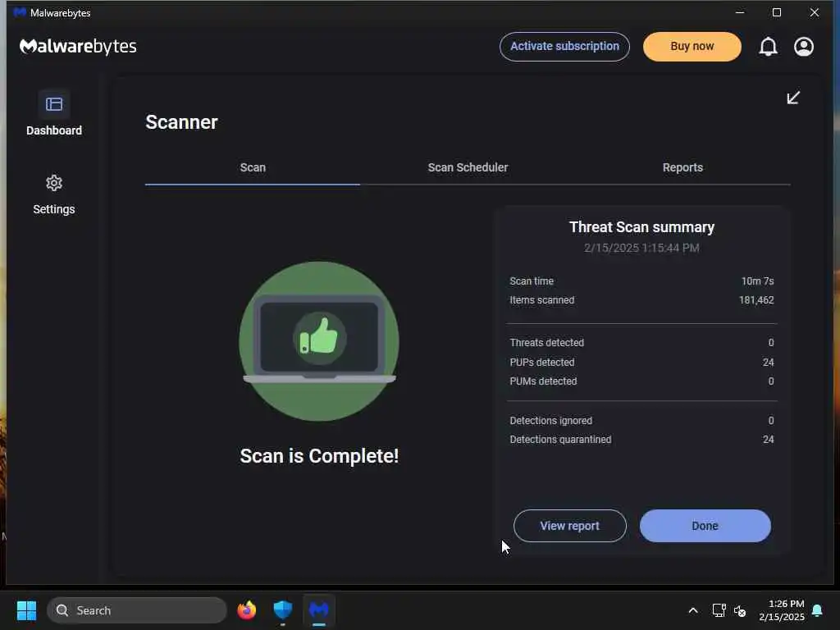Click the network status tray icon
Image resolution: width=840 pixels, height=630 pixels.
coord(719,610)
